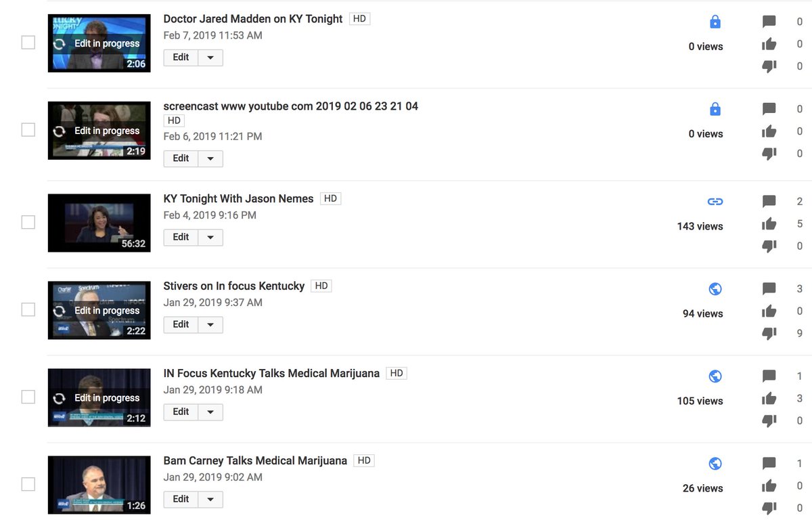Open Edit dropdown arrow for Stivers on In focus Kentucky
The height and width of the screenshot is (524, 812).
point(210,324)
